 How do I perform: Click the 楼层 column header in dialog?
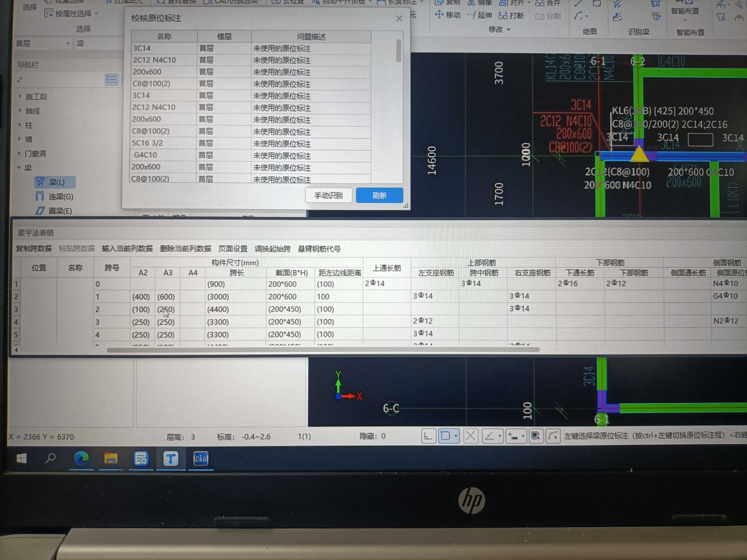click(x=224, y=37)
